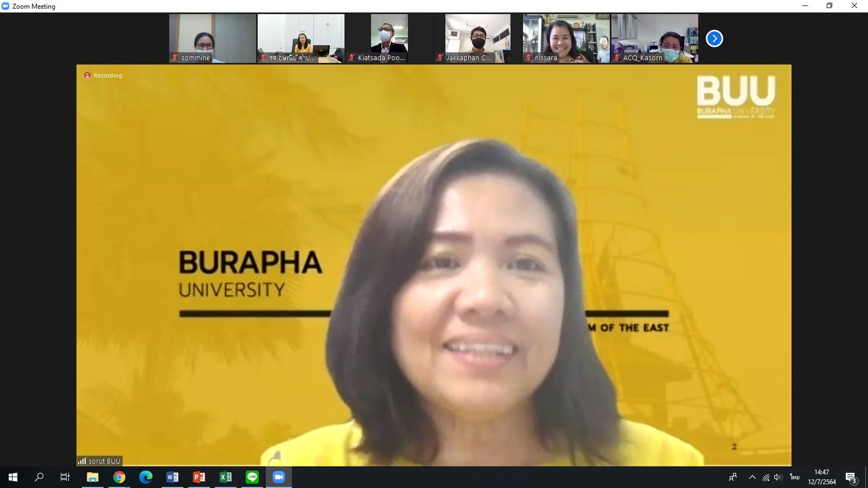Expand the hidden system tray icons

(752, 477)
